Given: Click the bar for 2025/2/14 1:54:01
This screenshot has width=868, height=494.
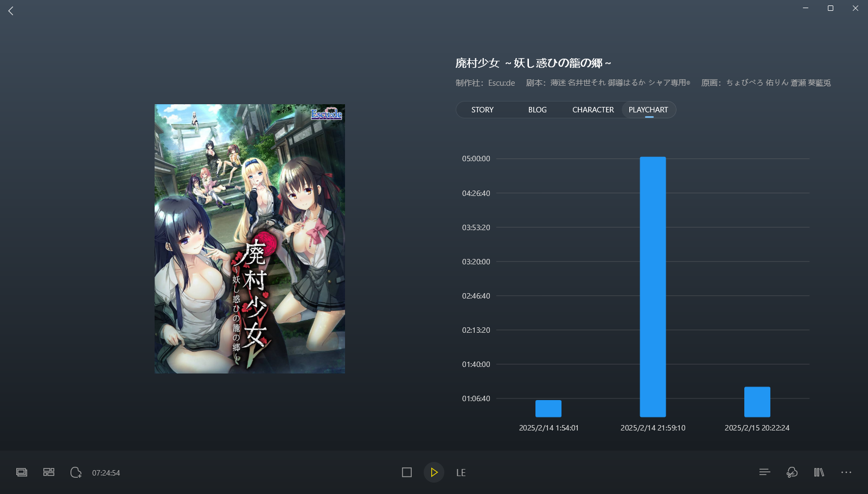Looking at the screenshot, I should 548,408.
